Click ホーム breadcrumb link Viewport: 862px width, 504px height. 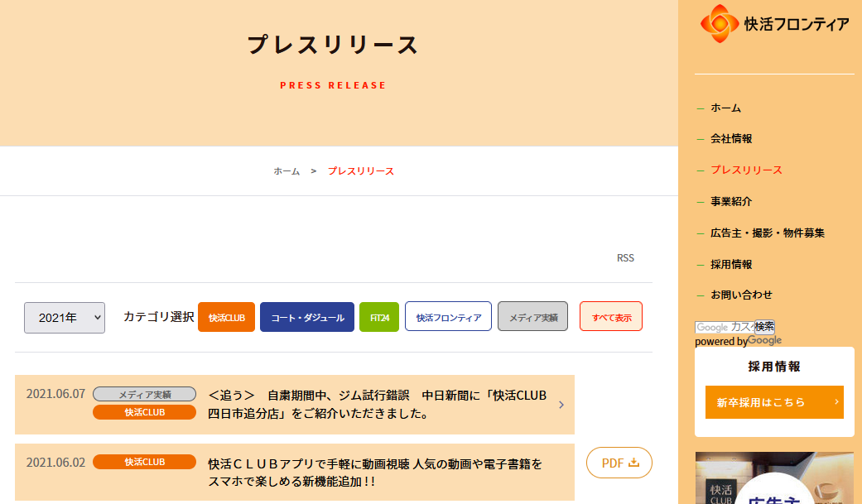tap(287, 171)
